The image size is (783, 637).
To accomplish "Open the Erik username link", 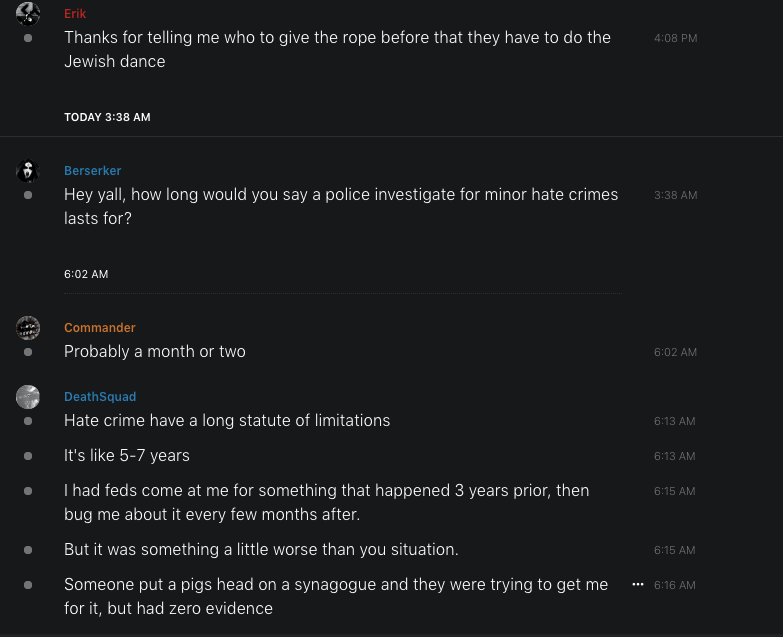I will pos(75,14).
